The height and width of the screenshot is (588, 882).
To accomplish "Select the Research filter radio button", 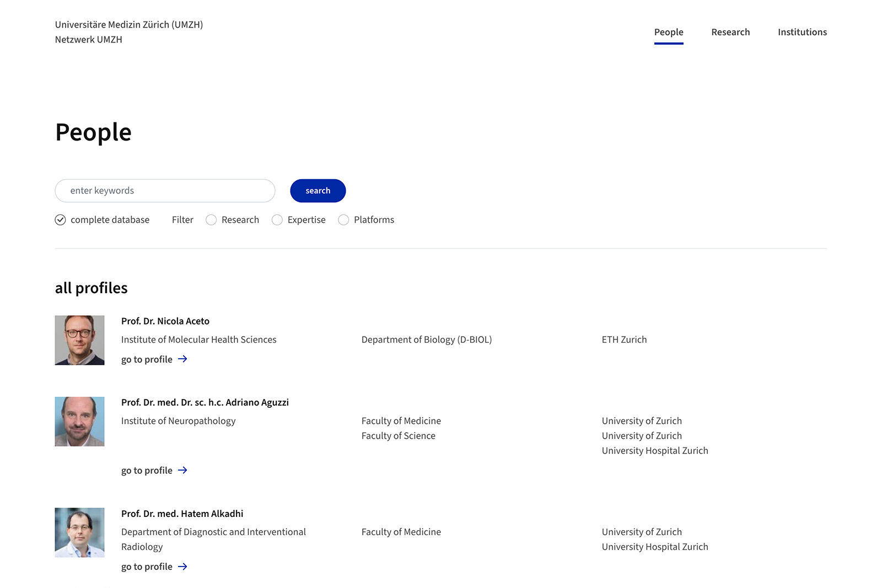I will click(211, 220).
